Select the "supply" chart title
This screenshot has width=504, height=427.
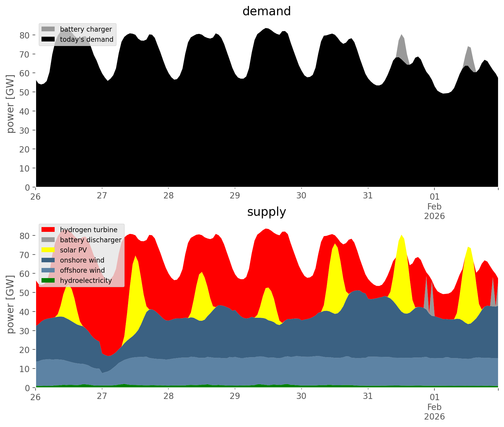(266, 212)
